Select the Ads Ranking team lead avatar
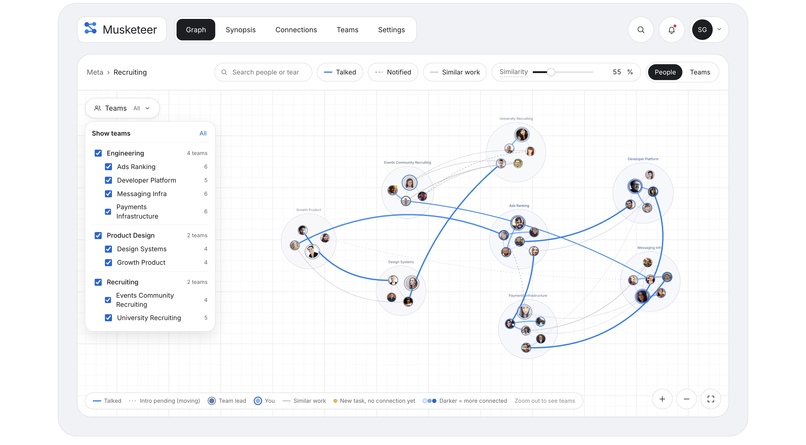Image resolution: width=806 pixels, height=445 pixels. click(x=518, y=222)
